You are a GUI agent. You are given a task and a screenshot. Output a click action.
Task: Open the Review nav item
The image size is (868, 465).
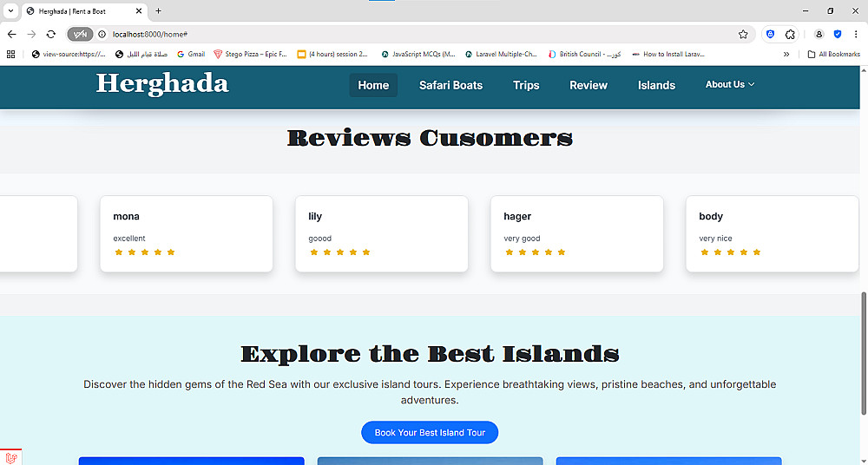point(589,85)
